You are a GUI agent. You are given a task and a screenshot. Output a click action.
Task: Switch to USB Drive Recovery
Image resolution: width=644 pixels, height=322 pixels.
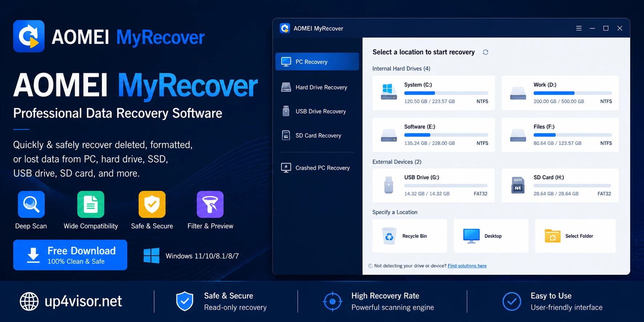point(317,111)
